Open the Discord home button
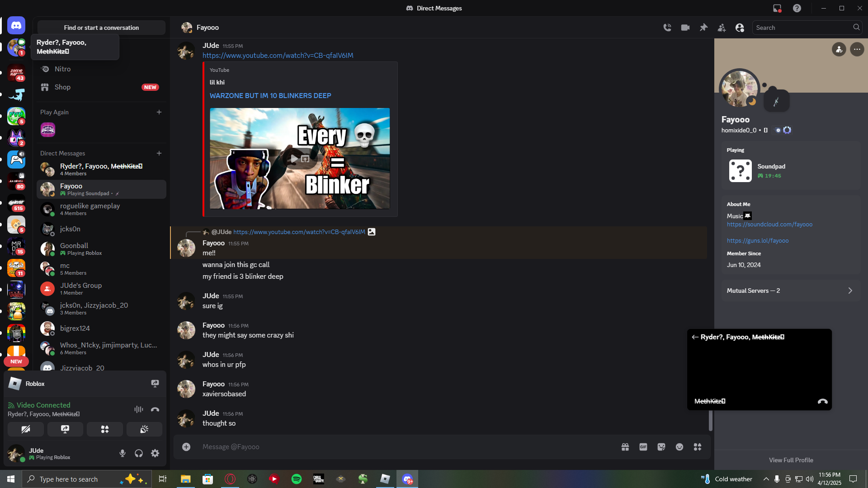The image size is (868, 488). (16, 26)
